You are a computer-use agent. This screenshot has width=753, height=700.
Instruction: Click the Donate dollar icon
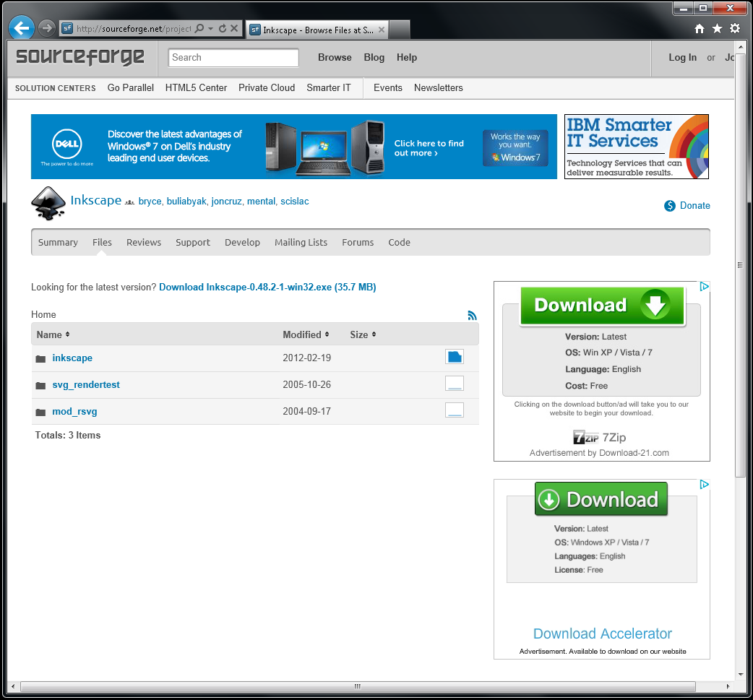(669, 205)
